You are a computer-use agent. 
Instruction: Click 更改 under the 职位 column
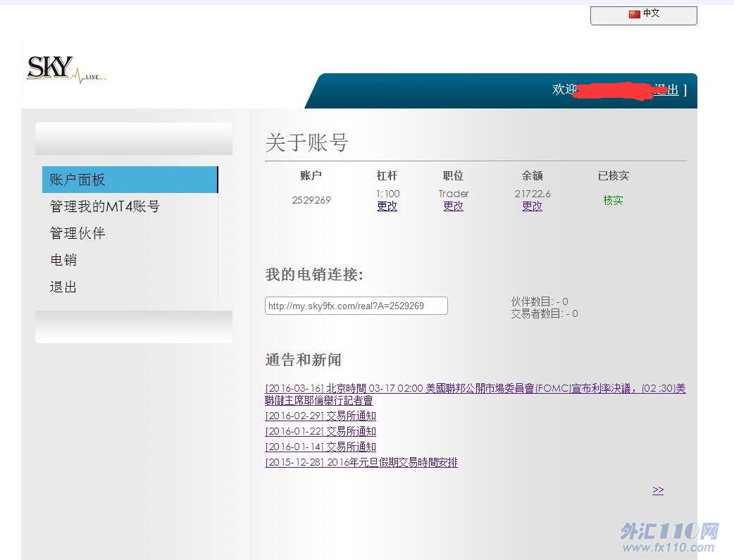point(453,206)
